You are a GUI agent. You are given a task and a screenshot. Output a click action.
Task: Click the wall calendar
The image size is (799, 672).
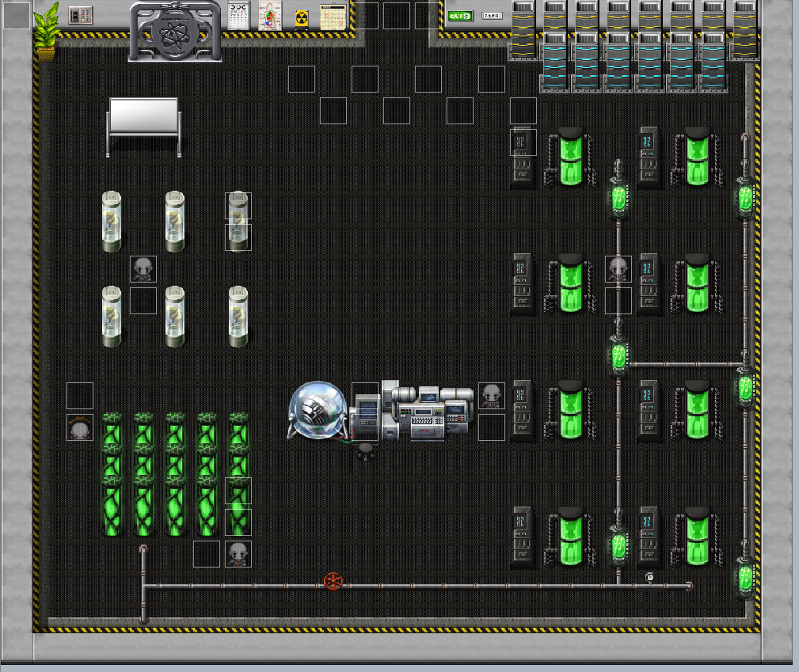333,17
